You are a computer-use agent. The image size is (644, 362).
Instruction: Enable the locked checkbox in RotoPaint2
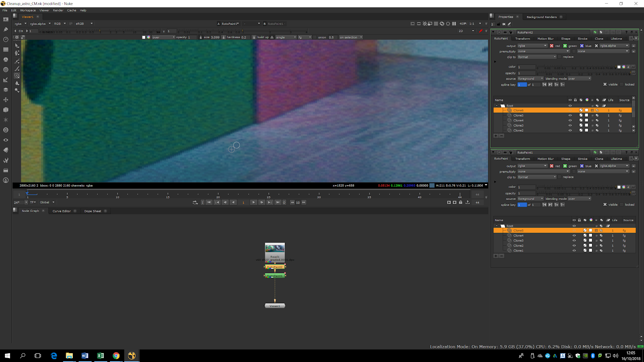click(622, 84)
